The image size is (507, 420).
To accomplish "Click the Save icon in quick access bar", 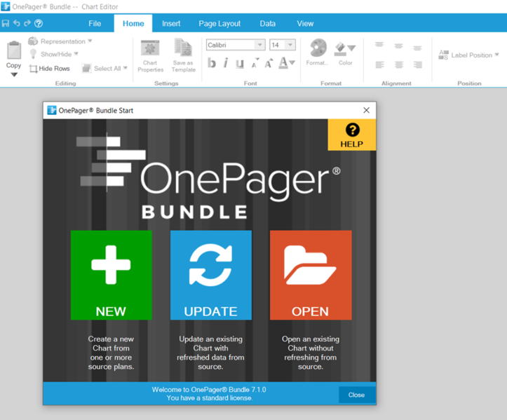I will click(x=6, y=23).
